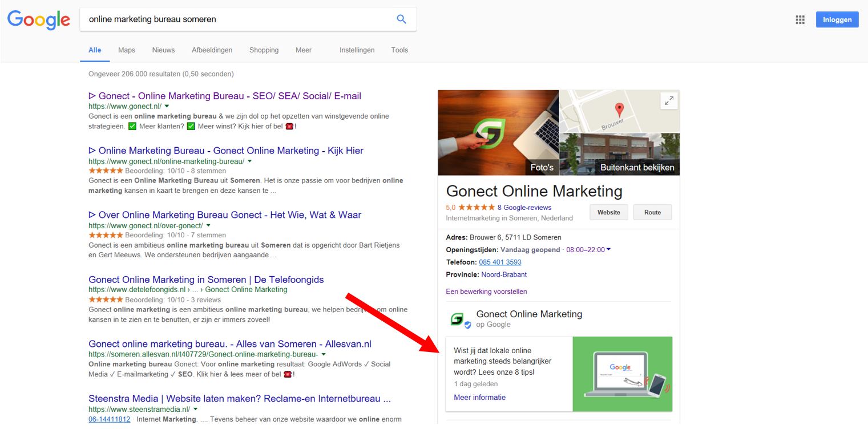Open the Noord-Brabant province link

pos(504,275)
